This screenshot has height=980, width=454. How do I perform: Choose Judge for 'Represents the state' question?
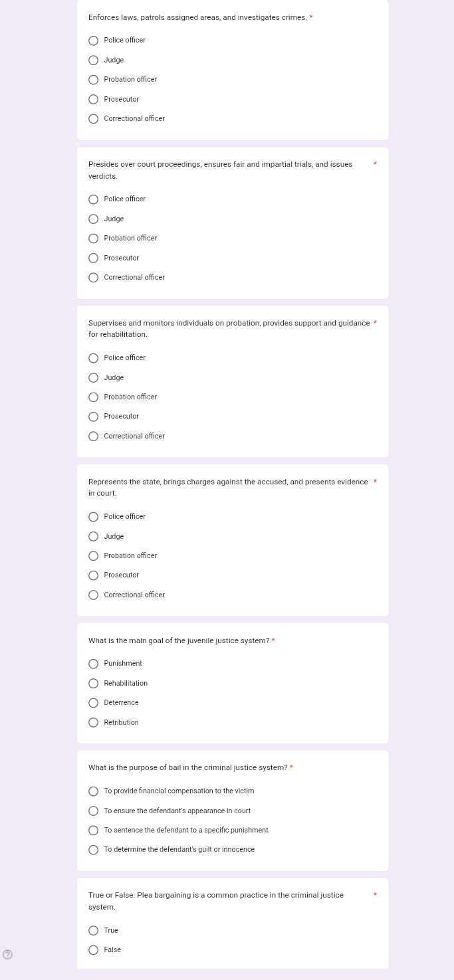click(x=94, y=537)
